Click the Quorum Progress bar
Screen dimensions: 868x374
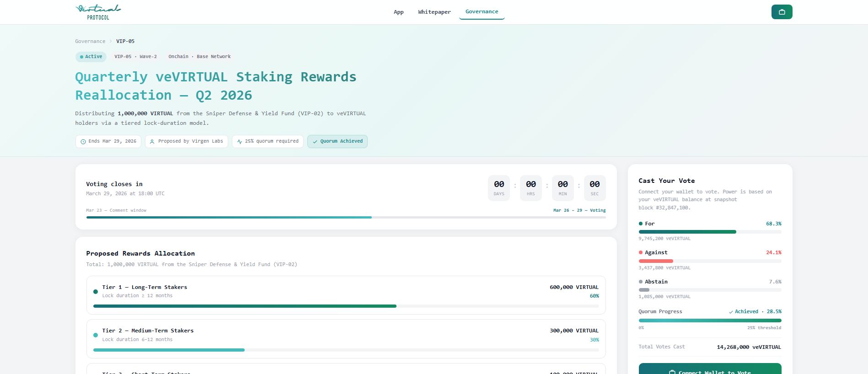pyautogui.click(x=710, y=321)
